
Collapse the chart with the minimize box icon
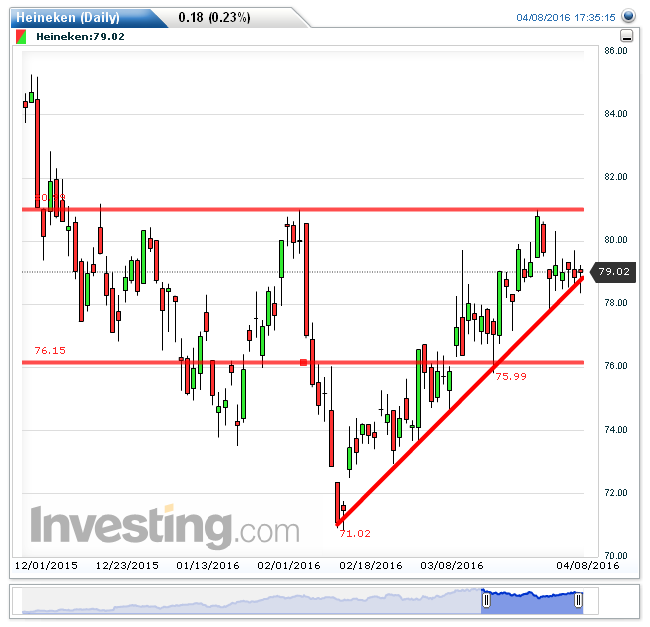click(x=626, y=36)
